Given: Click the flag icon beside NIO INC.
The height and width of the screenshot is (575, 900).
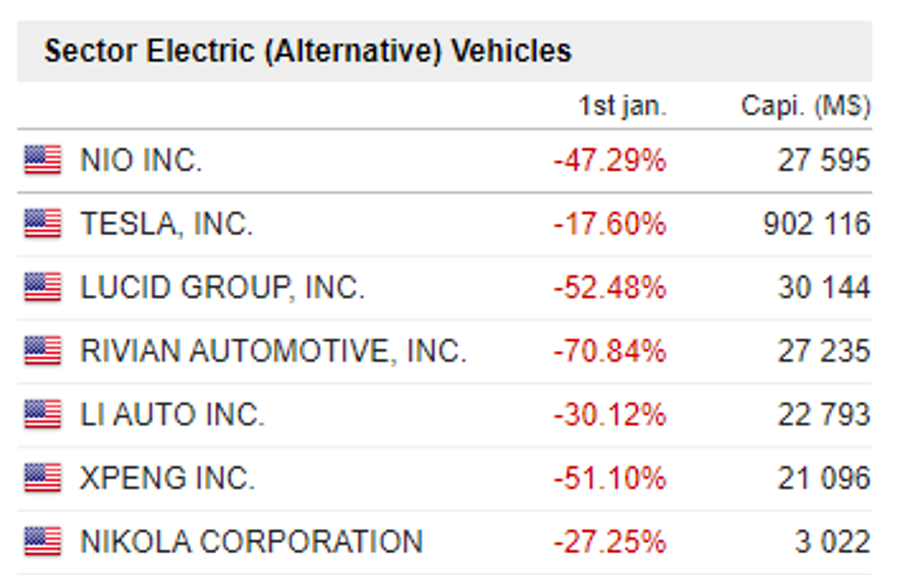Looking at the screenshot, I should click(43, 160).
